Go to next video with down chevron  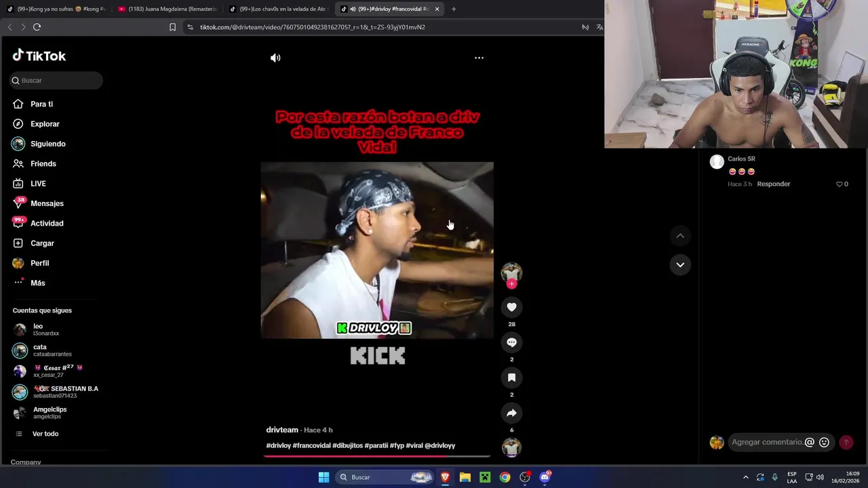[x=680, y=264]
